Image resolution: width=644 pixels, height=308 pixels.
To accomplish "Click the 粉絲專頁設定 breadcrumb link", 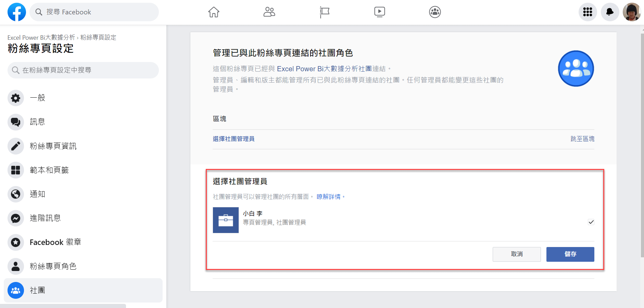I will click(98, 37).
